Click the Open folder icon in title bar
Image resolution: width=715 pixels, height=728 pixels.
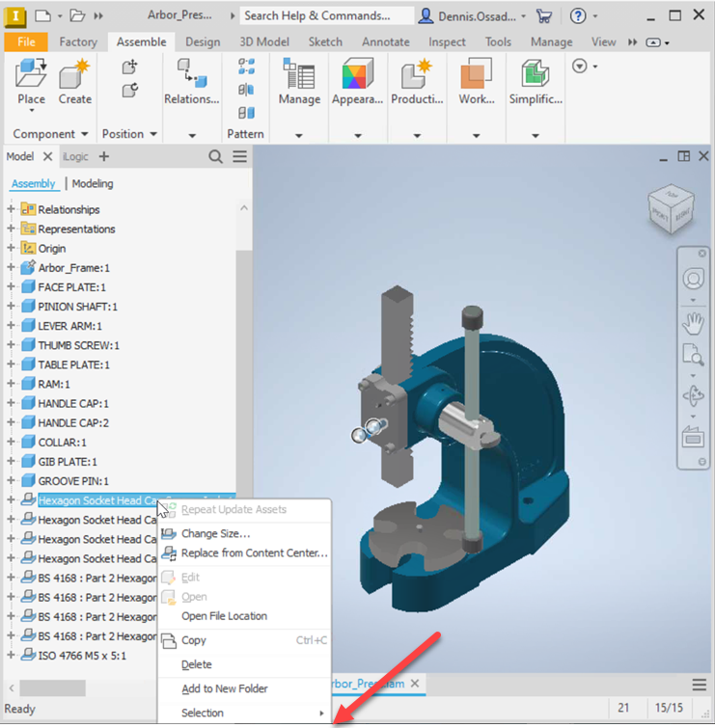coord(77,15)
